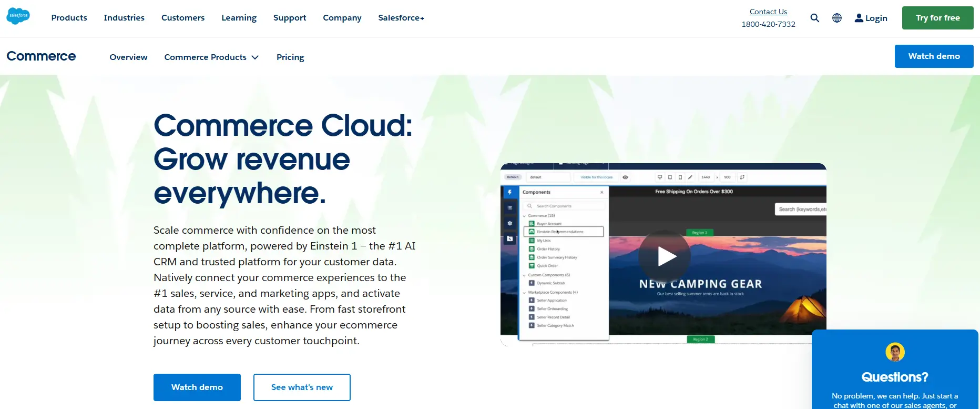Click Watch demo below the hero paragraph
Viewport: 980px width, 409px height.
pos(197,387)
